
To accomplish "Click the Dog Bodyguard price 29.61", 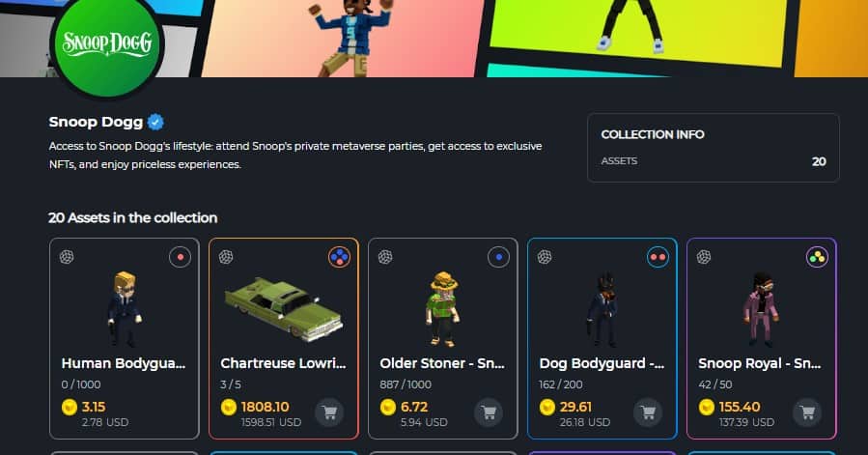I will tap(575, 407).
